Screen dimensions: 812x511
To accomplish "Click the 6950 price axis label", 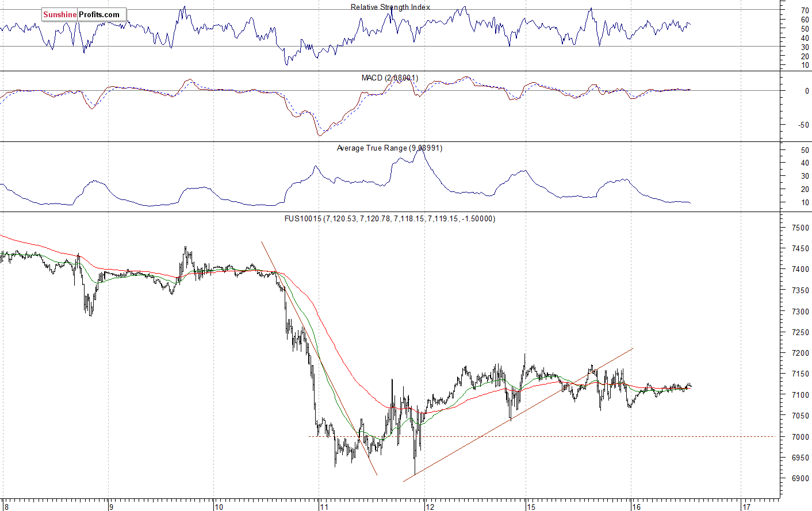I will tap(800, 458).
